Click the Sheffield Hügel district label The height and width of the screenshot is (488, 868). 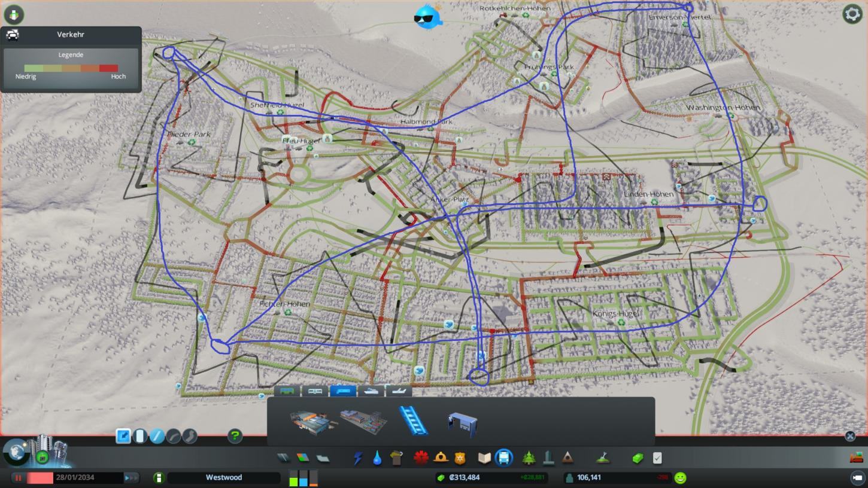(x=277, y=105)
